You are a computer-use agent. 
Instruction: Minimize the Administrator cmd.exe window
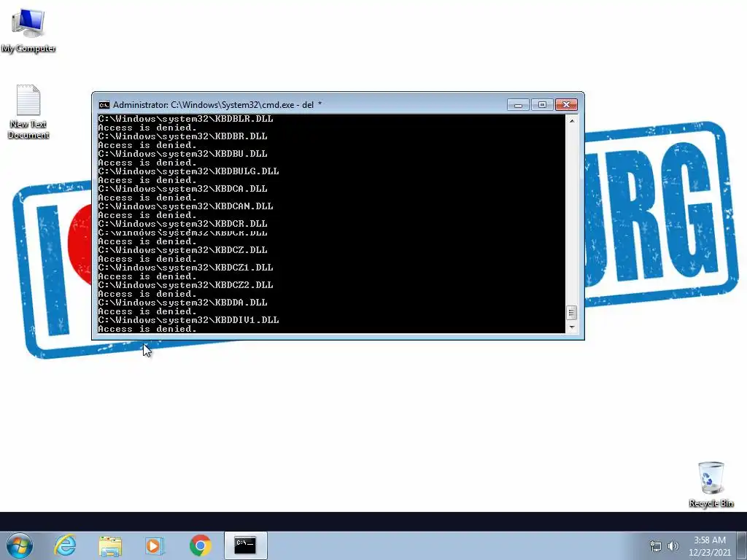(x=518, y=105)
